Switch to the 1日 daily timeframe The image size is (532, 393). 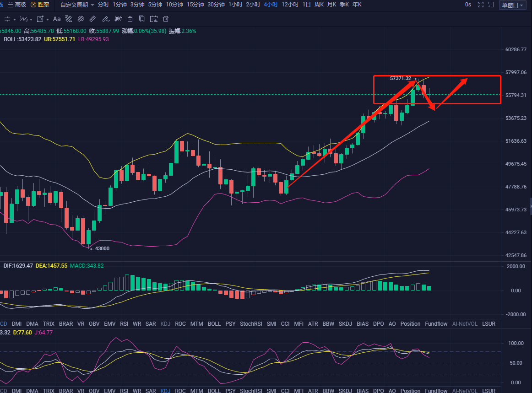click(x=306, y=5)
